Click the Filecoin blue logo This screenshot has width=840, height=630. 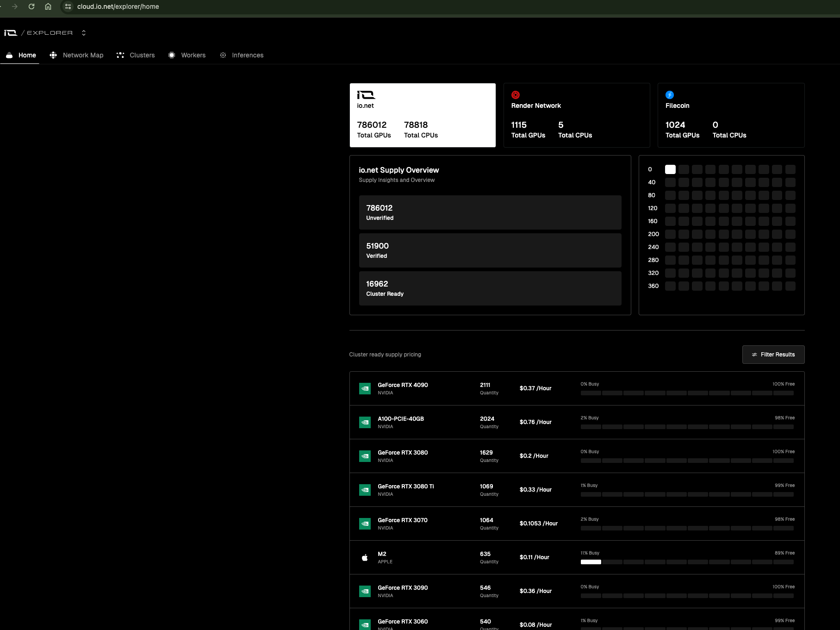670,95
